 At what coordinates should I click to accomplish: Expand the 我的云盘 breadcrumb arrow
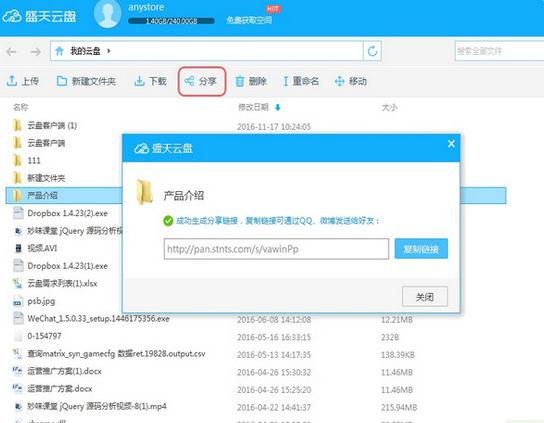tap(109, 51)
